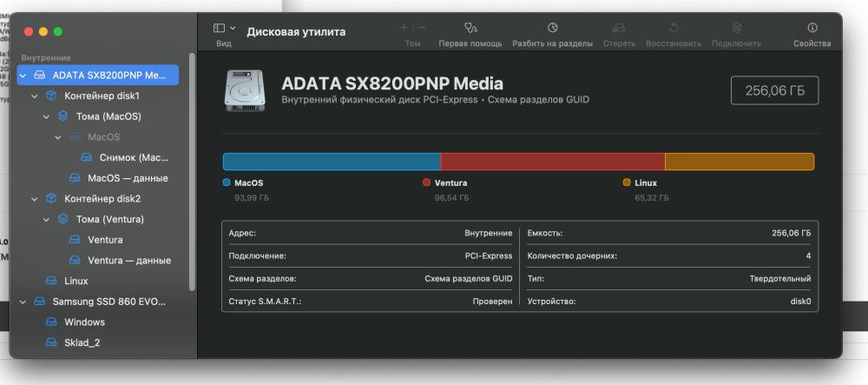The image size is (868, 385).
Task: Click the MacOS — данные volume icon
Action: (75, 178)
